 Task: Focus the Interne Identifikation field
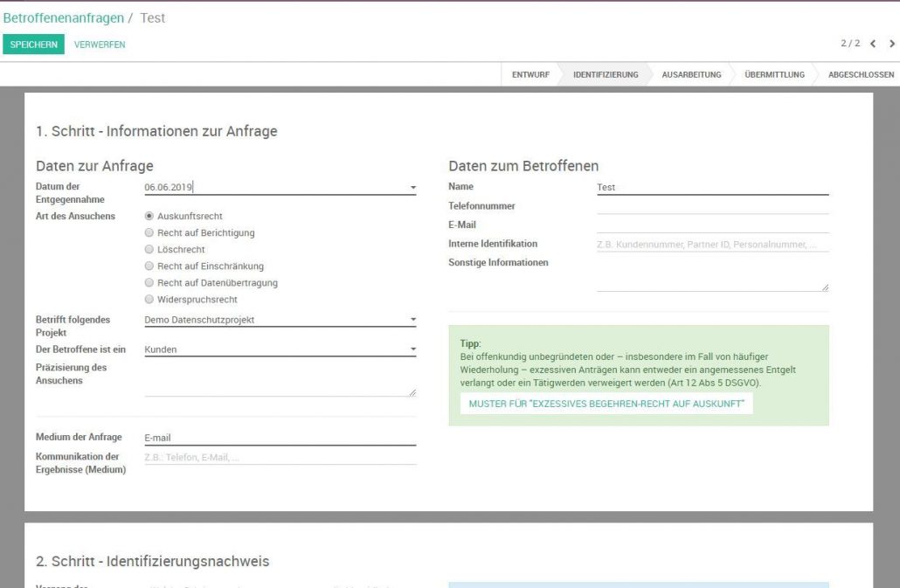tap(712, 245)
